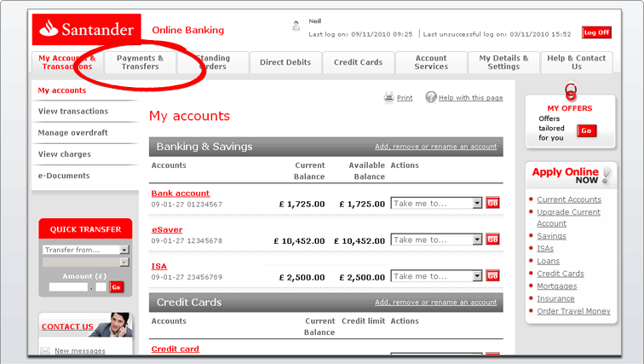Click Add, remove or rename in Banking & Savings

[436, 147]
